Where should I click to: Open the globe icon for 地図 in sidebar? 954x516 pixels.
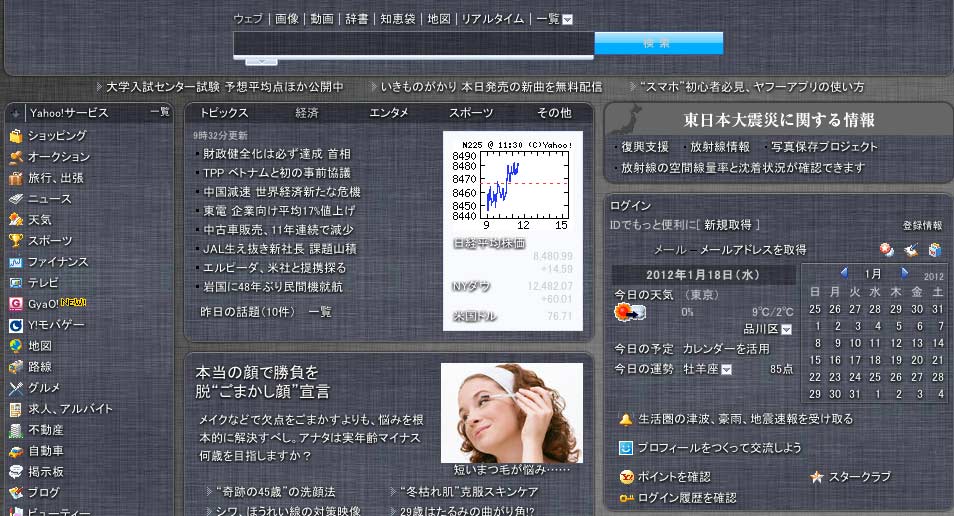click(x=15, y=346)
